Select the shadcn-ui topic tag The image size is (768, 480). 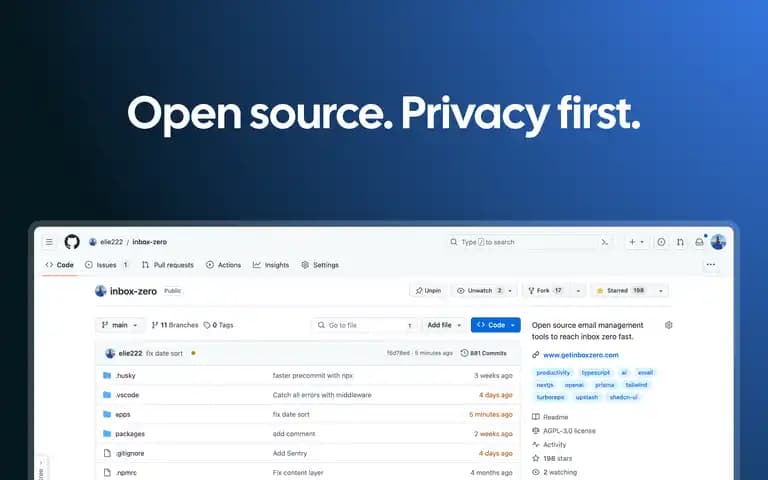click(x=623, y=397)
